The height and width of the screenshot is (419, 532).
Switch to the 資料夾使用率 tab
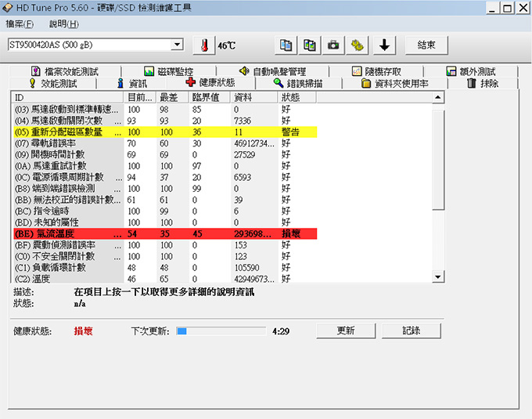click(x=395, y=83)
